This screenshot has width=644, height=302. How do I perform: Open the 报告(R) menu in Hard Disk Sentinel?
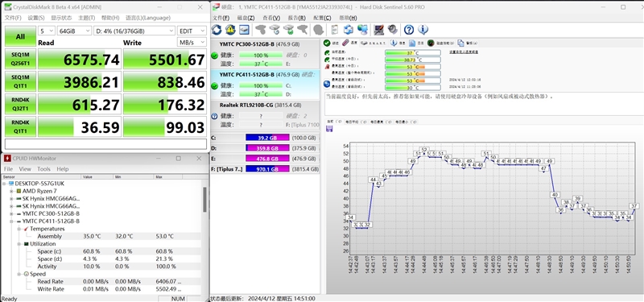296,18
